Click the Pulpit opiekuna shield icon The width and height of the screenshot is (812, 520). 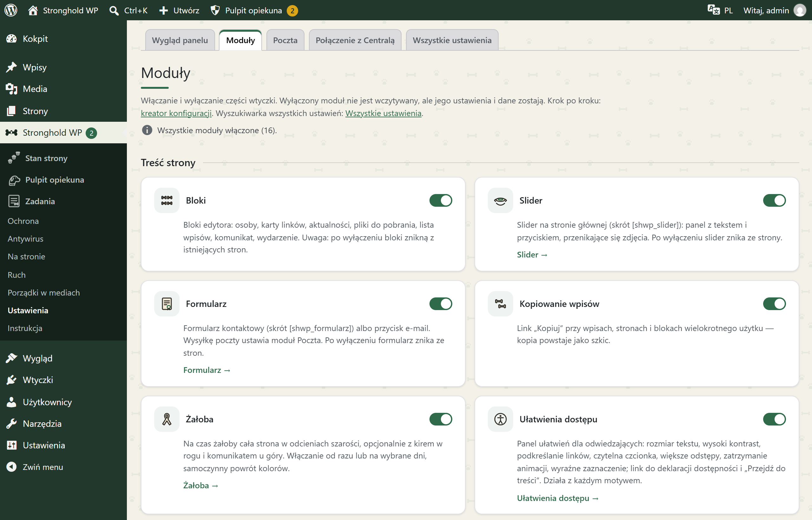(215, 10)
